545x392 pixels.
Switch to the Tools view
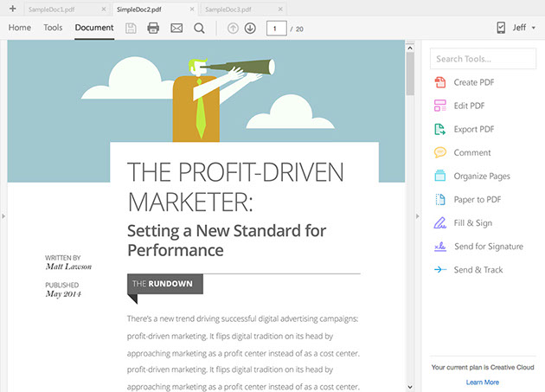(x=53, y=28)
